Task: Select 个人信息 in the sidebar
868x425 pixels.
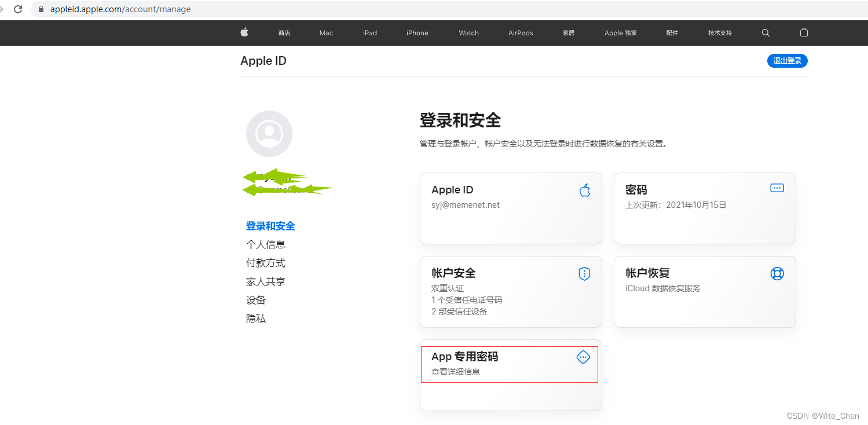Action: (266, 244)
